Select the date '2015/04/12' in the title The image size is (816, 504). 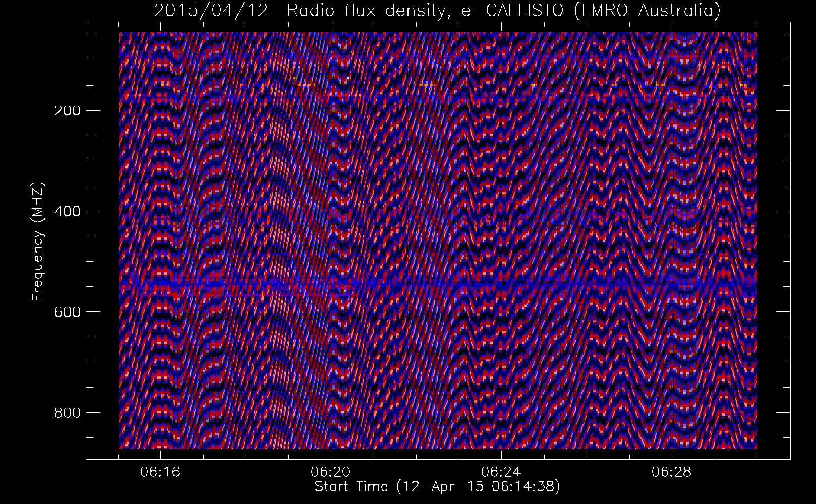[x=211, y=11]
